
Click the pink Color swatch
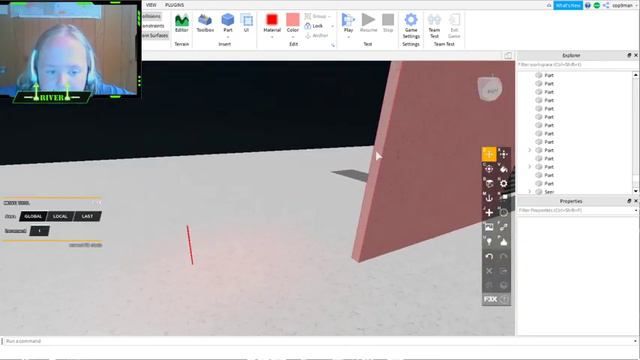pos(293,20)
